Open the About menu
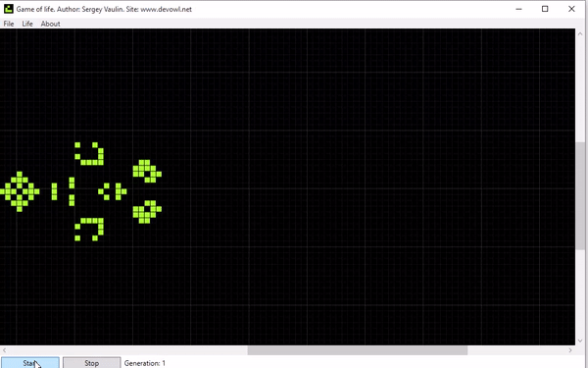 tap(50, 24)
